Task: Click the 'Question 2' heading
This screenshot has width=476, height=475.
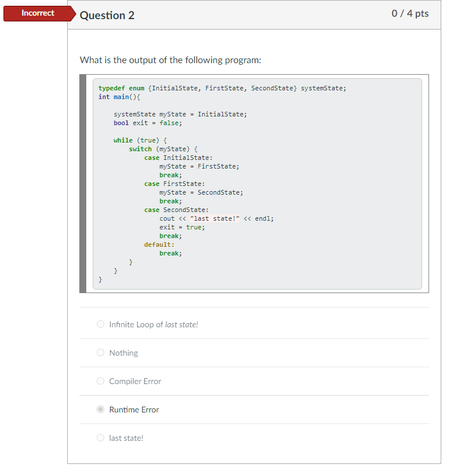Action: coord(107,15)
